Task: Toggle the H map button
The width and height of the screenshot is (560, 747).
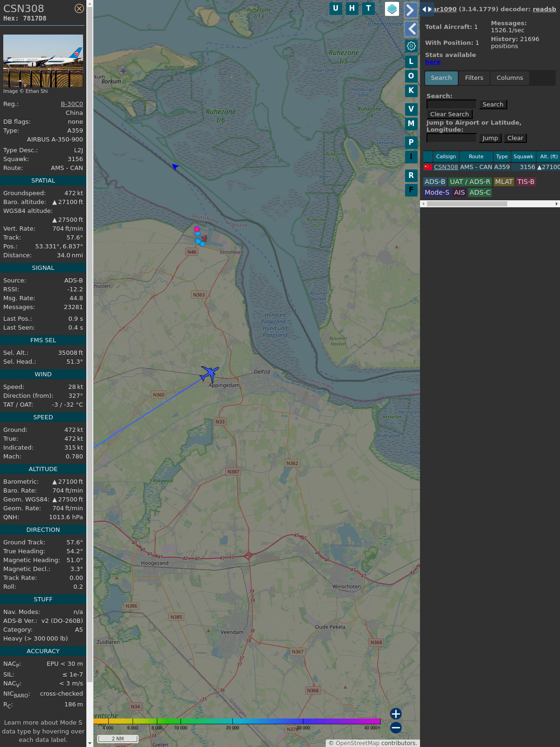Action: (x=352, y=8)
